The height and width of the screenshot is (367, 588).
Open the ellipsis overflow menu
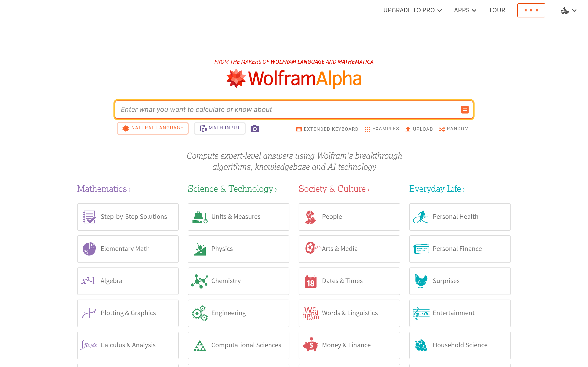(531, 10)
